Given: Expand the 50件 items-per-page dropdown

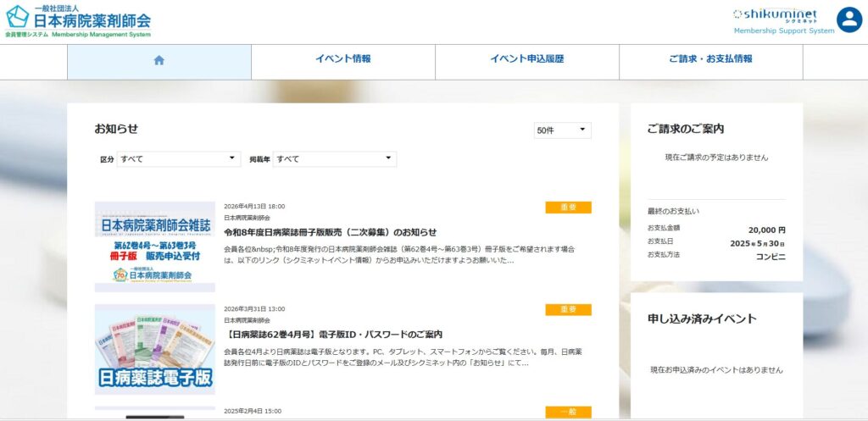Looking at the screenshot, I should click(x=563, y=130).
